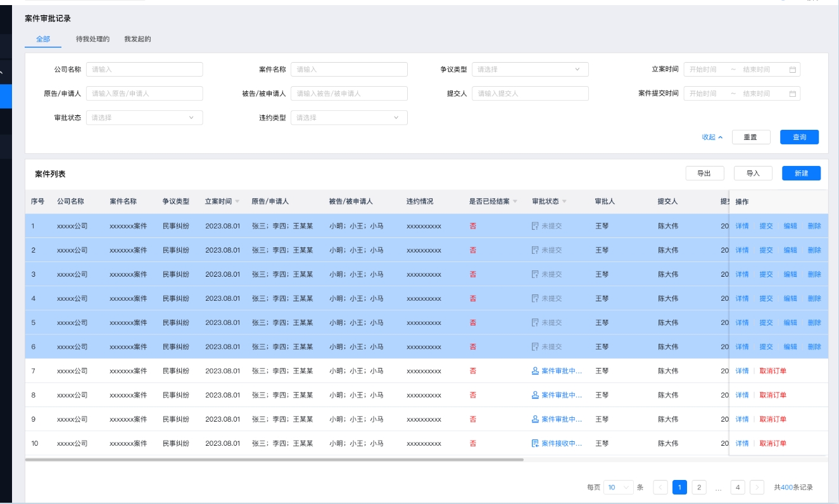Screen dimensions: 839x504
Task: Focus 案件名称 input field
Action: [349, 70]
